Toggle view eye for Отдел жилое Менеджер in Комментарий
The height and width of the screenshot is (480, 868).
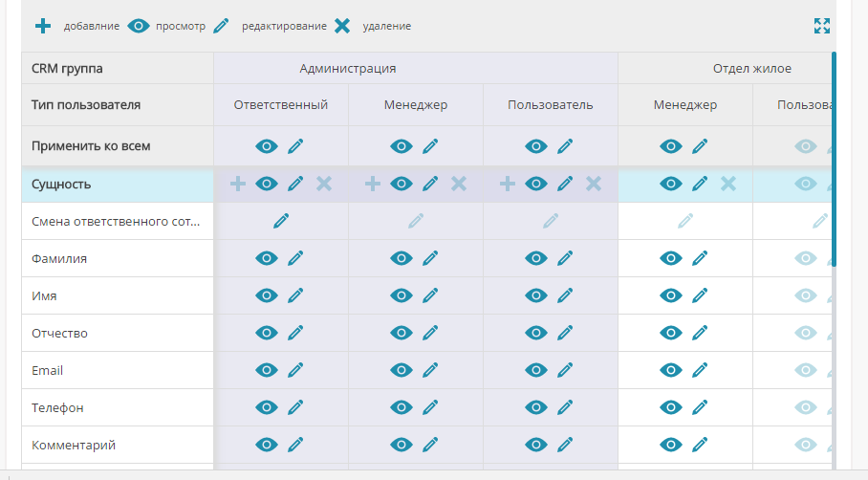click(x=671, y=445)
